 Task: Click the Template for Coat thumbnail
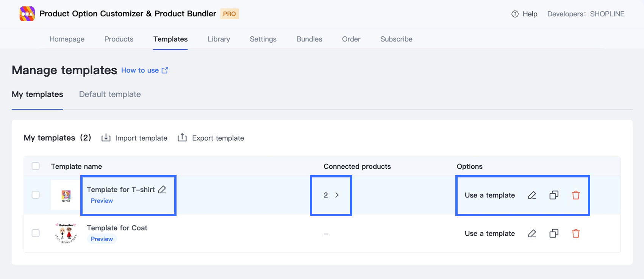tap(66, 233)
